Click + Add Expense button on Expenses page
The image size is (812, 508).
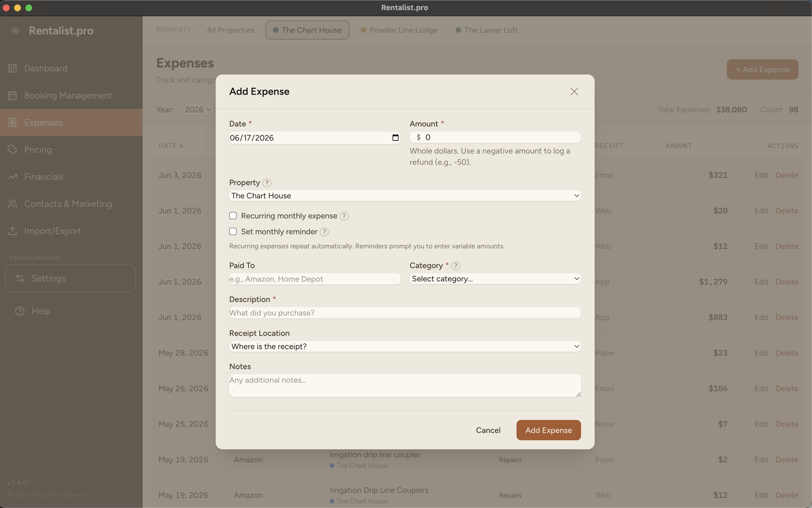click(762, 69)
